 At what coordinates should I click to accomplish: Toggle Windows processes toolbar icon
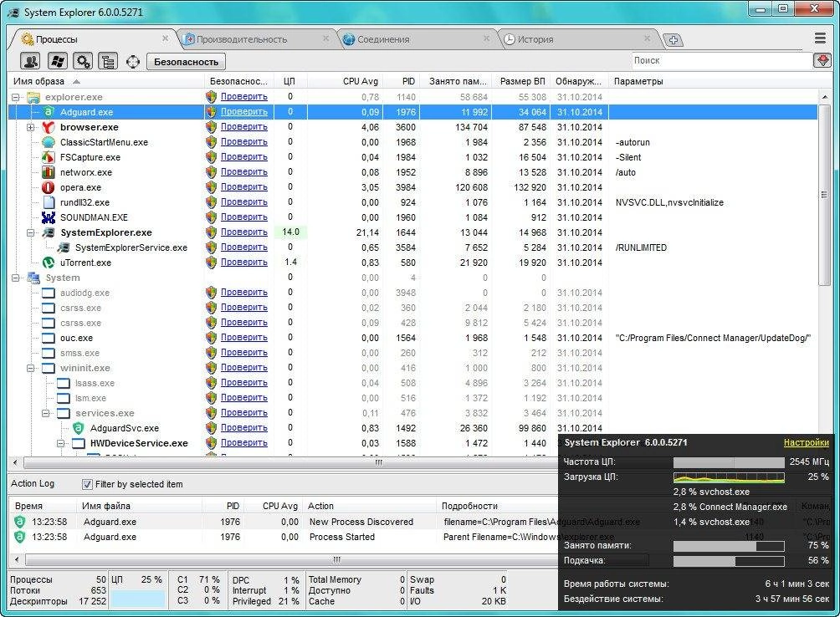[x=58, y=62]
